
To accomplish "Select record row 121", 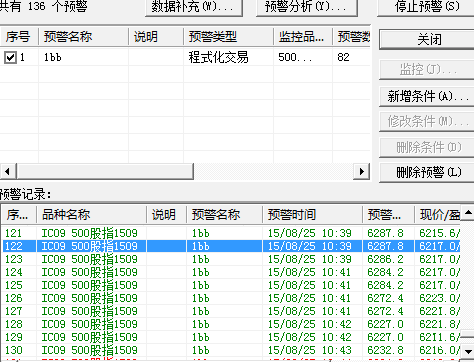I will point(231,233).
